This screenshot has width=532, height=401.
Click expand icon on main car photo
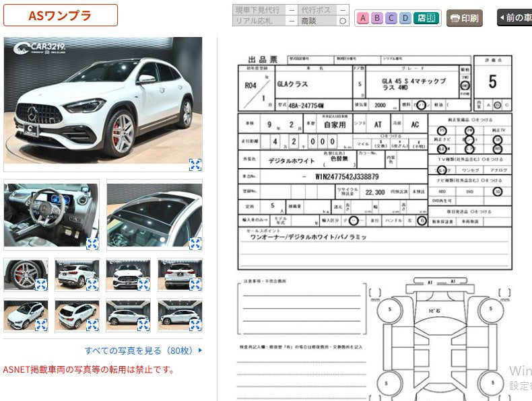tap(195, 165)
